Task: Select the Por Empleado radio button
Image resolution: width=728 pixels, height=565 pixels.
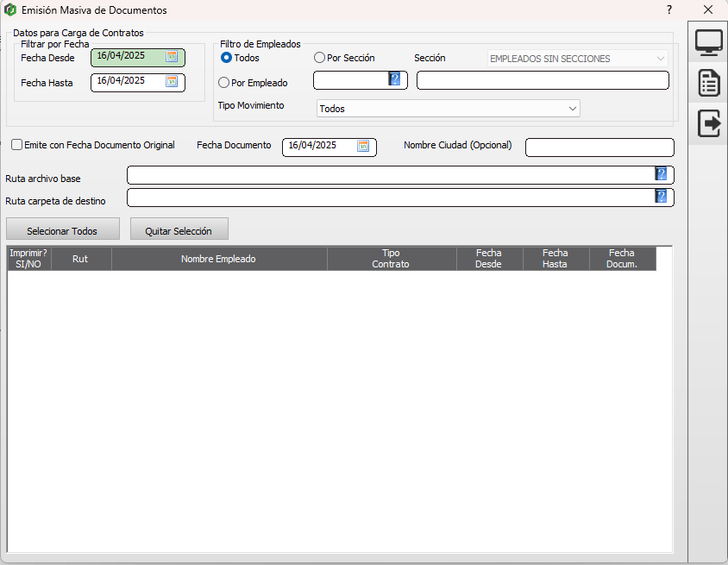Action: click(224, 83)
